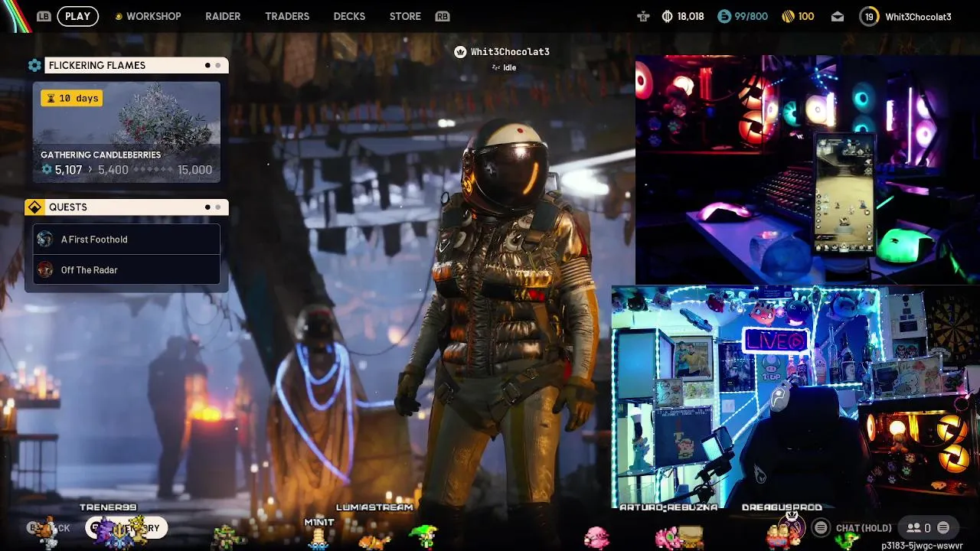Click the Off The Radar quest portrait icon
This screenshot has width=980, height=551.
[x=45, y=269]
